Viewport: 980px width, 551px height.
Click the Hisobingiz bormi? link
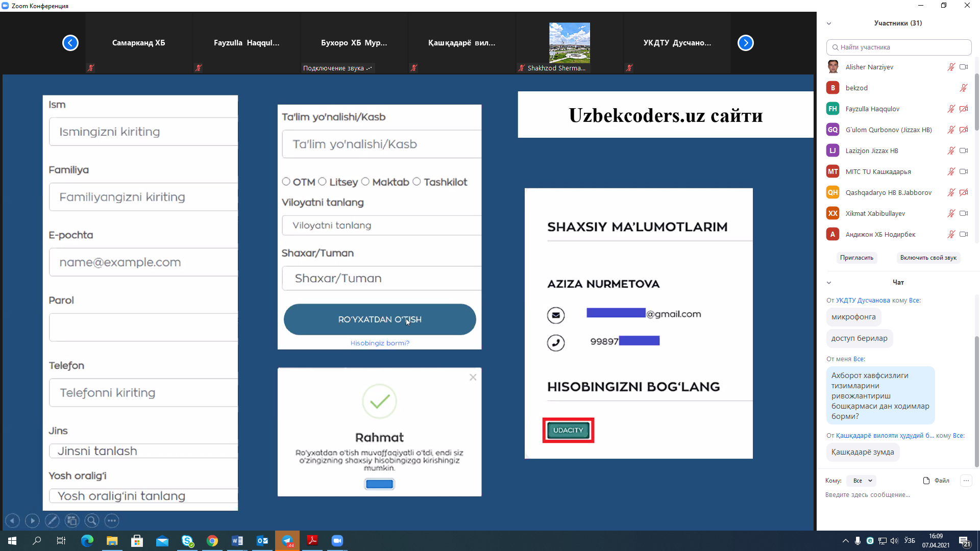380,343
